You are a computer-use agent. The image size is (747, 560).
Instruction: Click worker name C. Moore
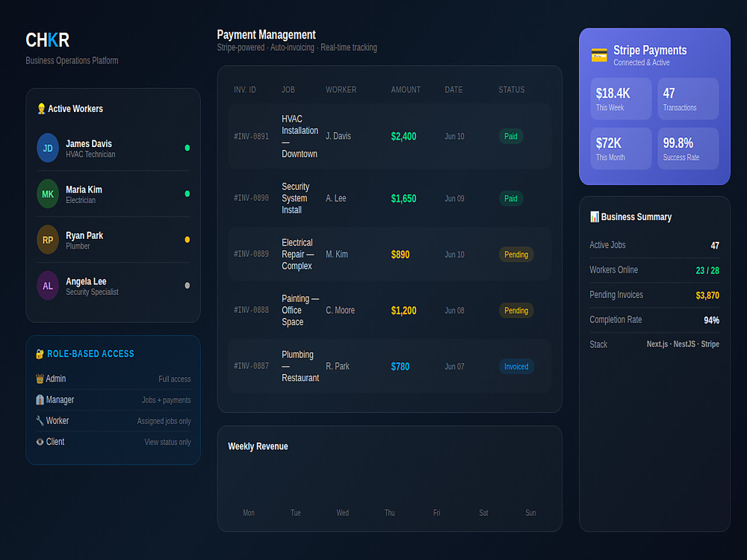pos(340,311)
